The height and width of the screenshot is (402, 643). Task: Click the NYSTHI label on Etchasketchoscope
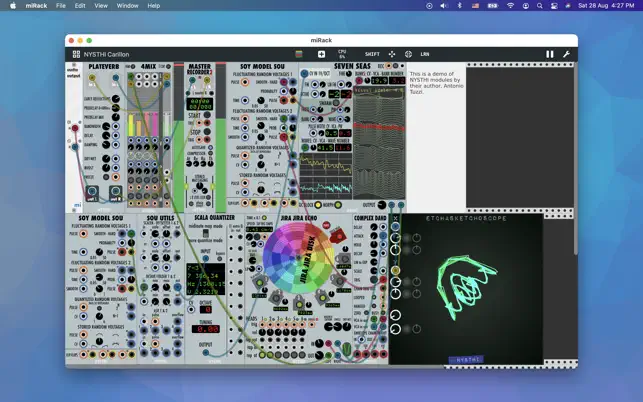pos(467,360)
